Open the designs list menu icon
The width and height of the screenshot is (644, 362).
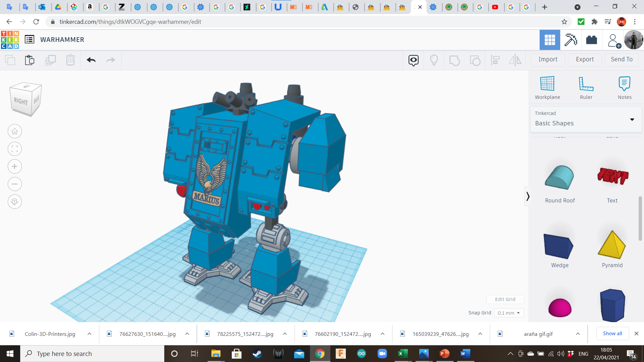[30, 40]
